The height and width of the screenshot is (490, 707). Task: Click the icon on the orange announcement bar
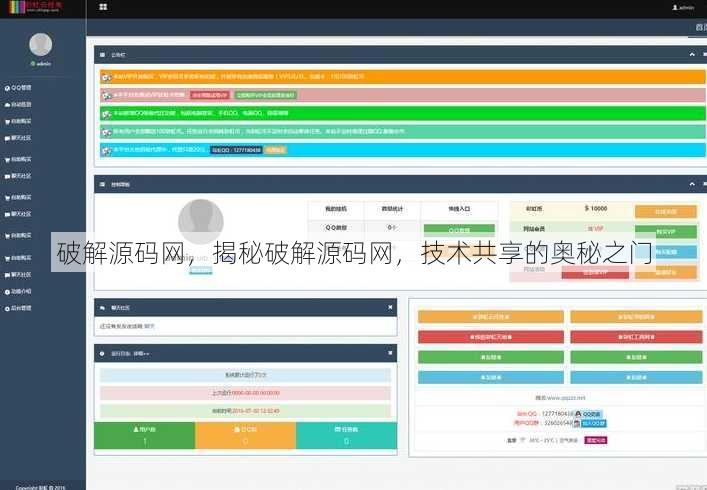coord(106,77)
